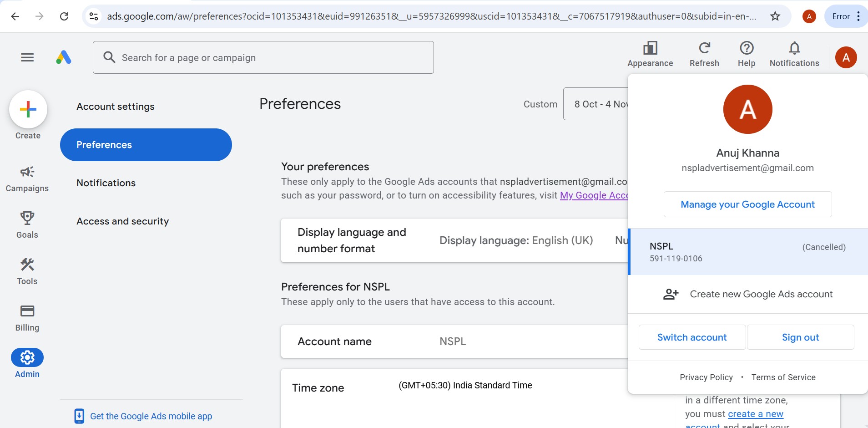
Task: Reload the page in the browser
Action: pyautogui.click(x=64, y=16)
